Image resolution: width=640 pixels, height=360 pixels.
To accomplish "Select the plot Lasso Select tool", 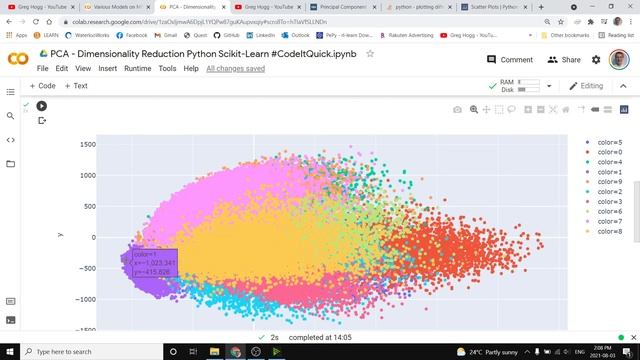I will 511,109.
